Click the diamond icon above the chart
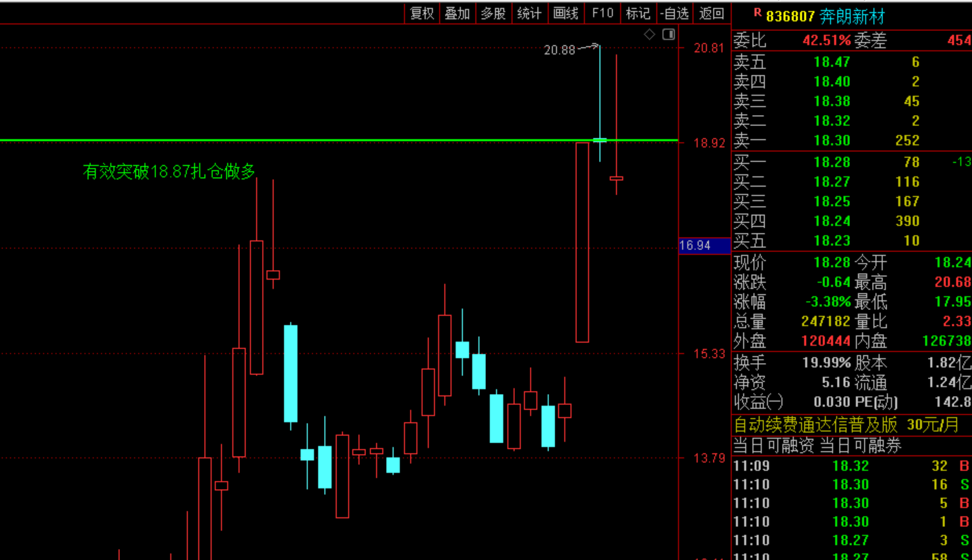This screenshot has height=560, width=972. point(650,34)
